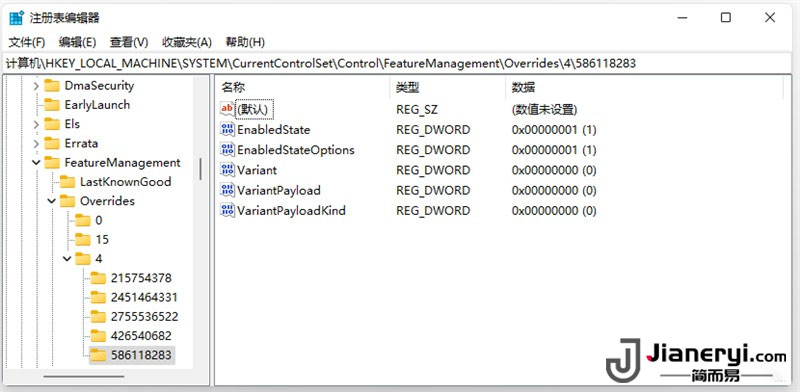Viewport: 800px width, 392px height.
Task: Click the VariantPayload DWORD icon
Action: [x=227, y=190]
